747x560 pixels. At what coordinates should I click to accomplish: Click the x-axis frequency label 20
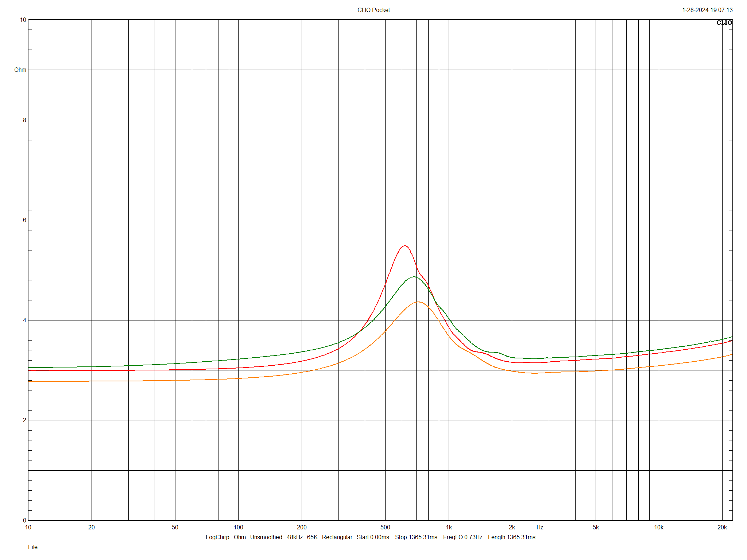[92, 527]
